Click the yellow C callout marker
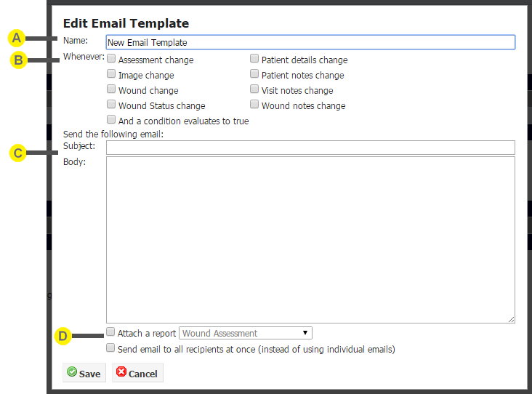This screenshot has height=394, width=532. coord(17,153)
